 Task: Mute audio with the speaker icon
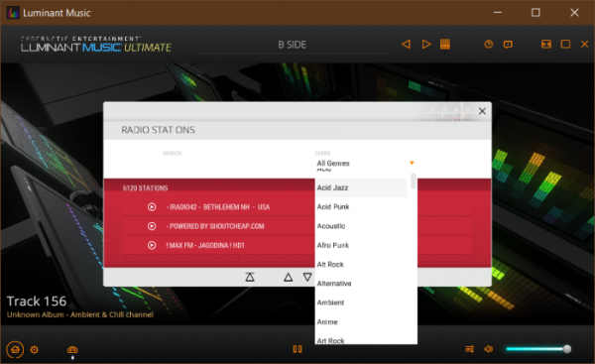[488, 349]
